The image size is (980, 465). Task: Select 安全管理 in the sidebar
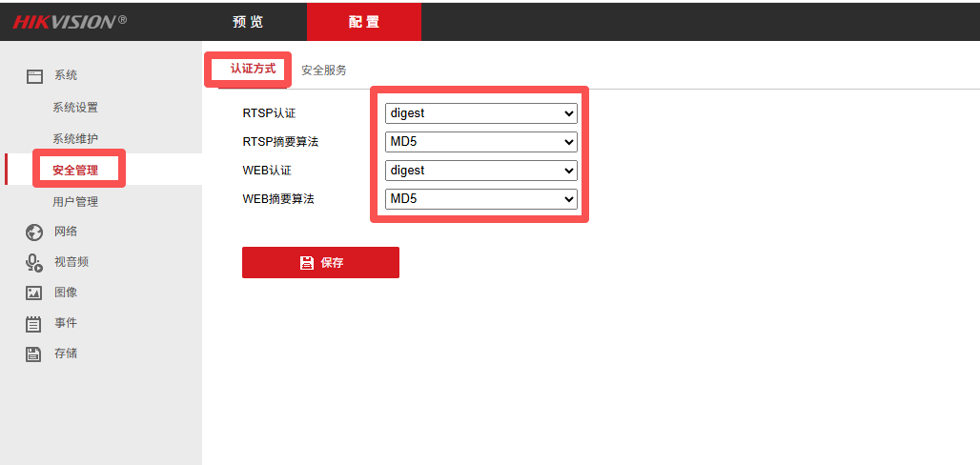point(75,171)
